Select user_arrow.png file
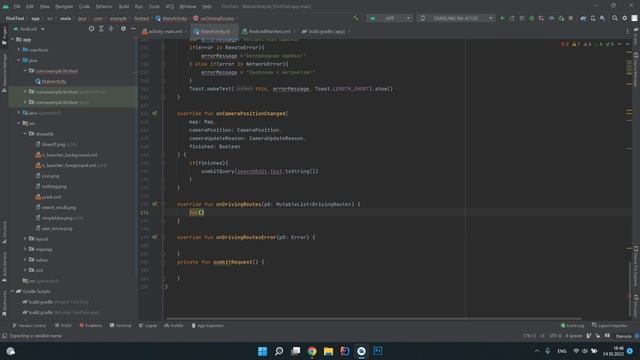Screen dimensions: 640x360 click(53, 228)
